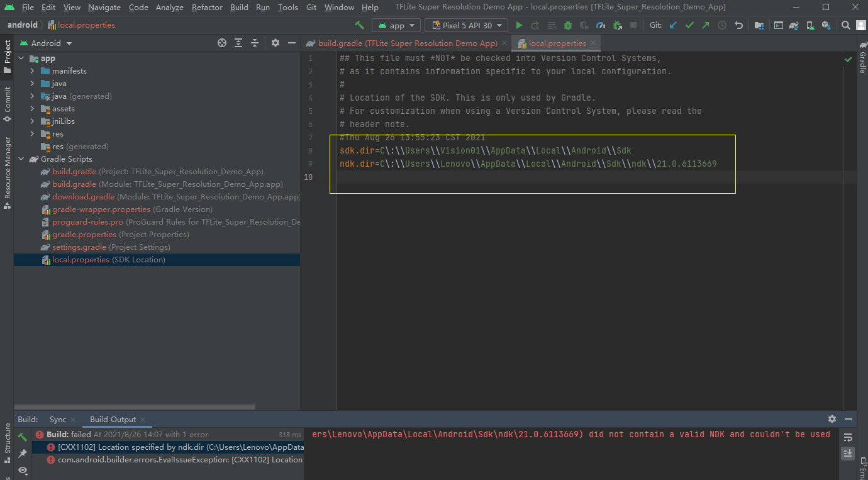Screen dimensions: 868x480
Task: Open Project panel gear options
Action: (275, 43)
